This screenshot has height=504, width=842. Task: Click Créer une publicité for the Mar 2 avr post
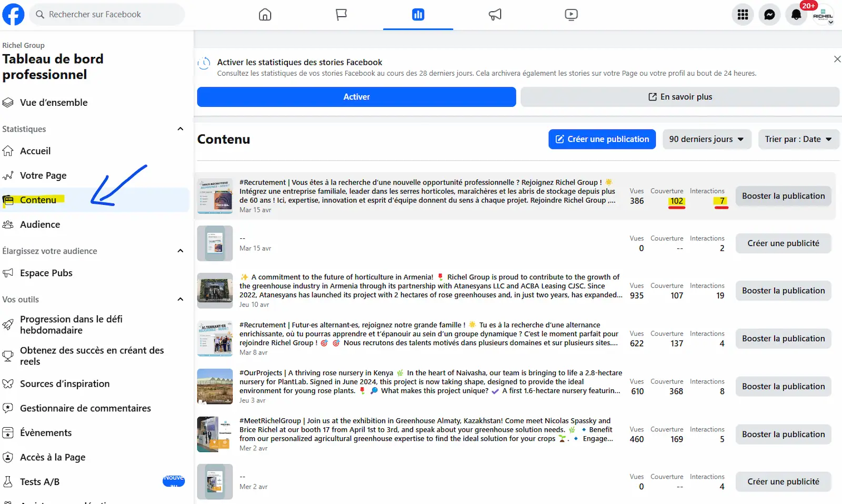[783, 482]
